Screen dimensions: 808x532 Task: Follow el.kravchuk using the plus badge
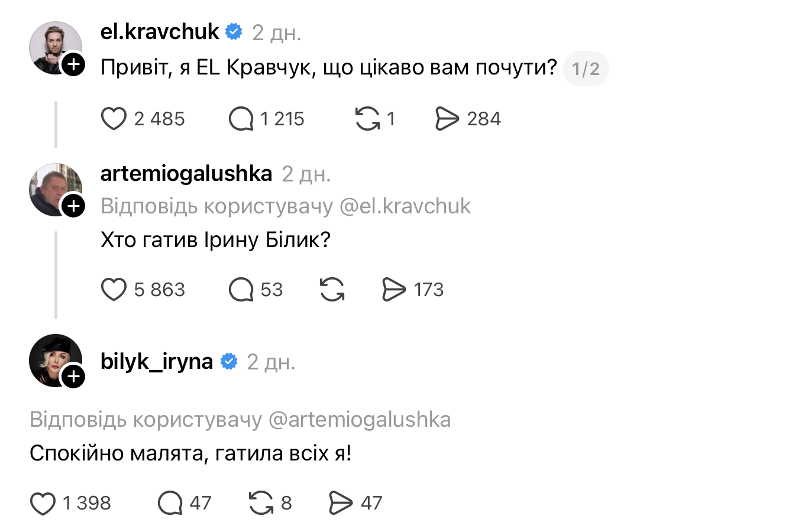[73, 64]
